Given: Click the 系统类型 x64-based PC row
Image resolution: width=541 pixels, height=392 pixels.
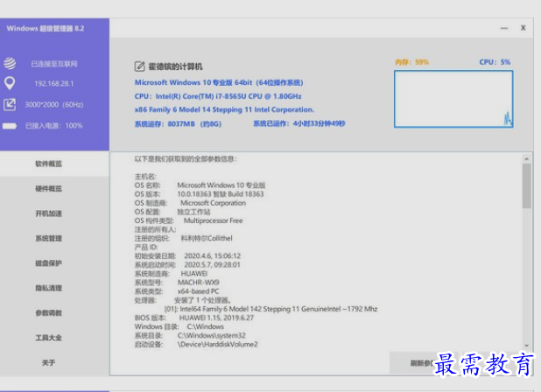Looking at the screenshot, I should [177, 291].
